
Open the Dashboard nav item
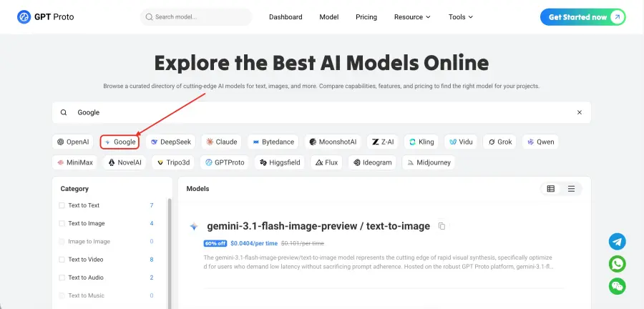point(286,17)
